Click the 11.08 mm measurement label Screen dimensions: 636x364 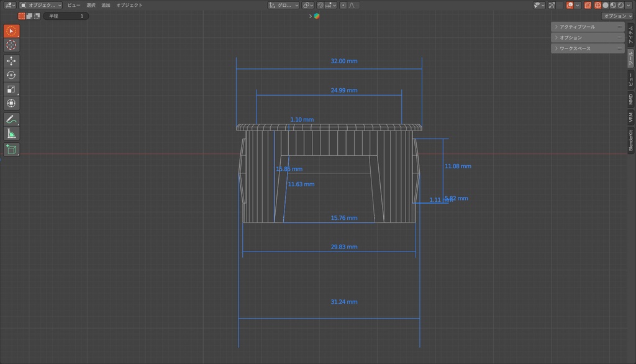pos(458,166)
